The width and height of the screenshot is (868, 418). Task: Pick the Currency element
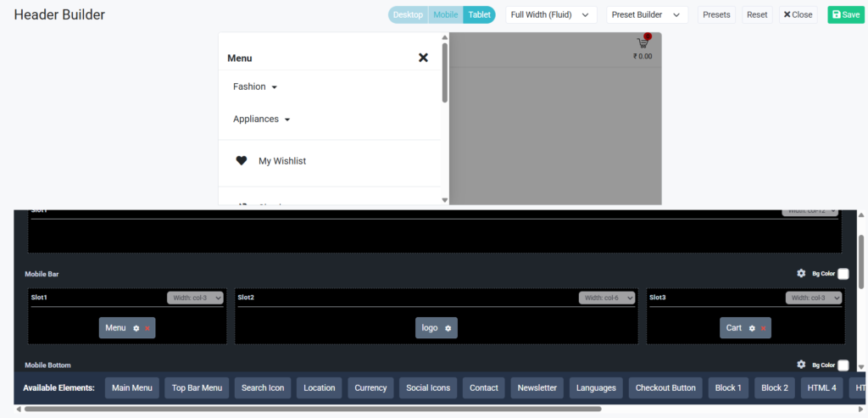371,387
